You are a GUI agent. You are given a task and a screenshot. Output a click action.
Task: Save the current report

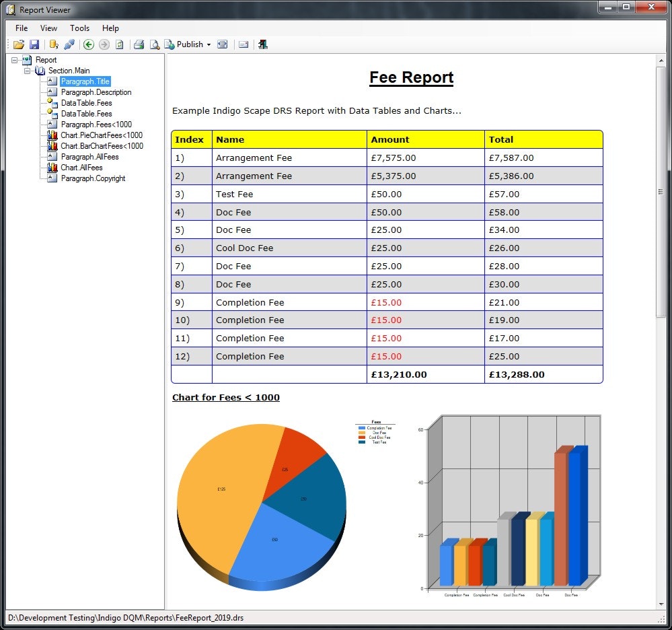click(34, 44)
